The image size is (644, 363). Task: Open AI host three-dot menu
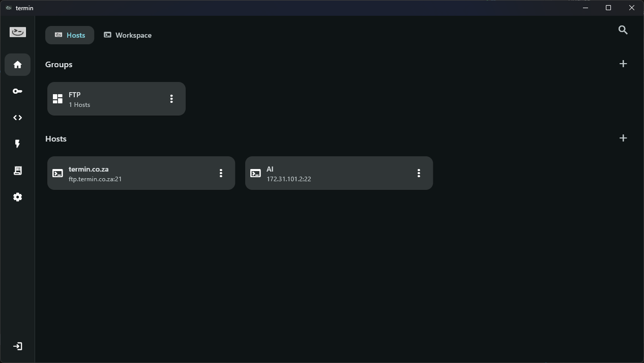419,173
